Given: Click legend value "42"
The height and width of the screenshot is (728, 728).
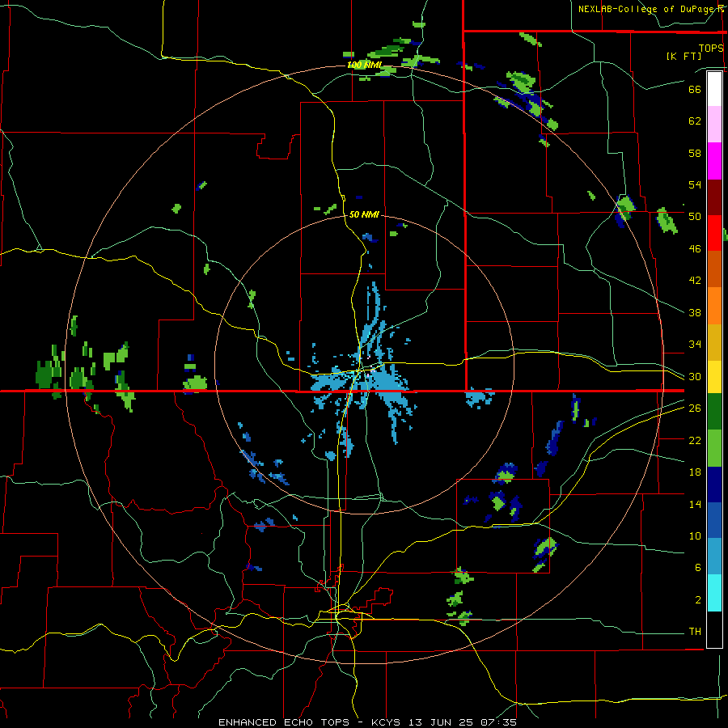Looking at the screenshot, I should click(695, 281).
